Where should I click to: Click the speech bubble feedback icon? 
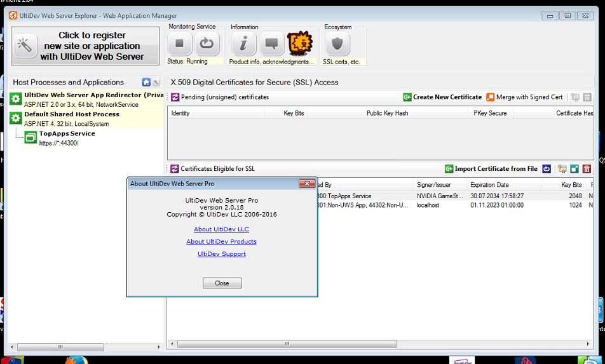point(271,44)
